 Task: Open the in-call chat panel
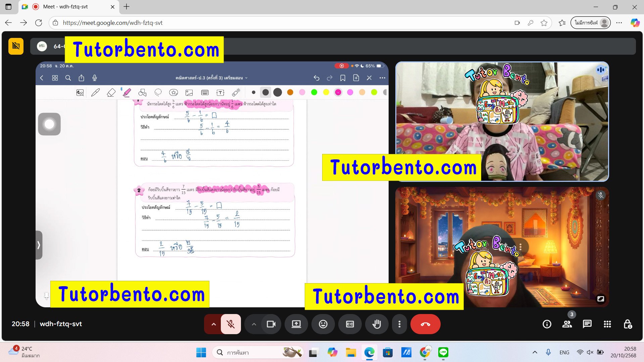(587, 324)
